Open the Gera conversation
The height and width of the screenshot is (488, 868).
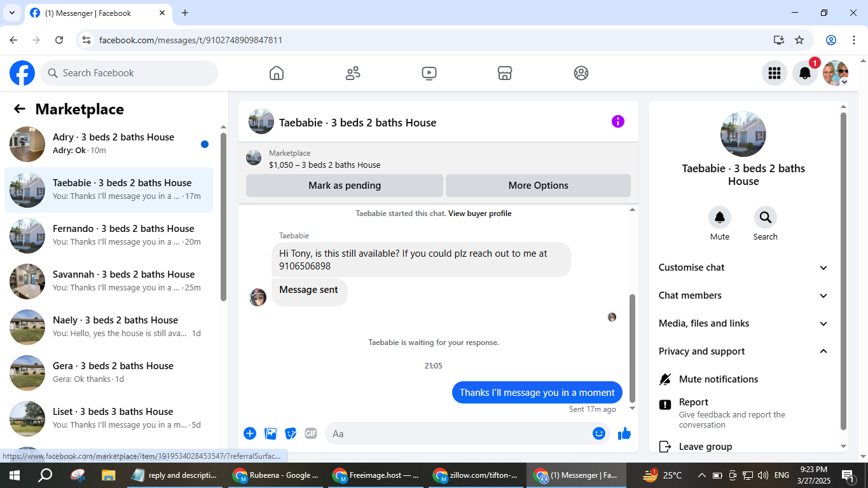(109, 372)
